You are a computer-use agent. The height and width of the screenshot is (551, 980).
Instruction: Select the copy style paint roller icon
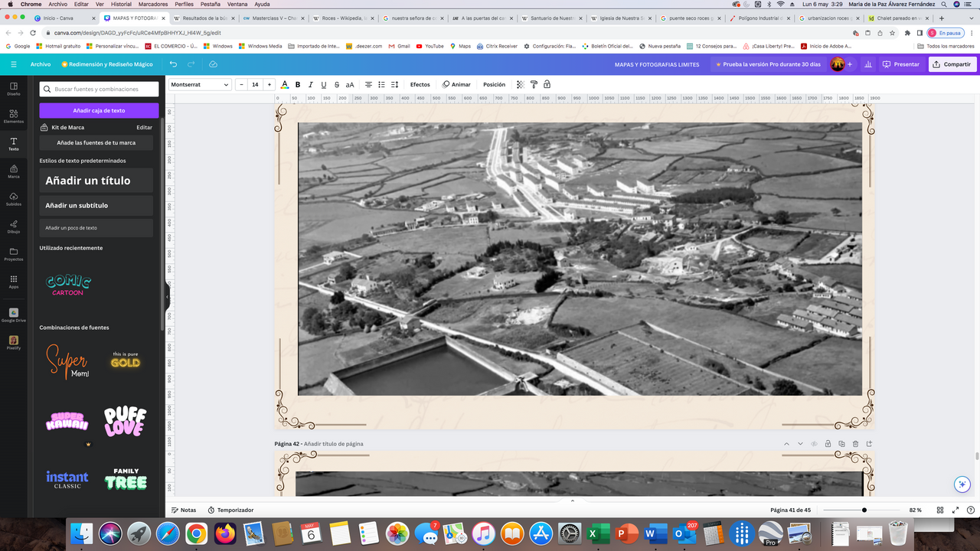point(534,84)
